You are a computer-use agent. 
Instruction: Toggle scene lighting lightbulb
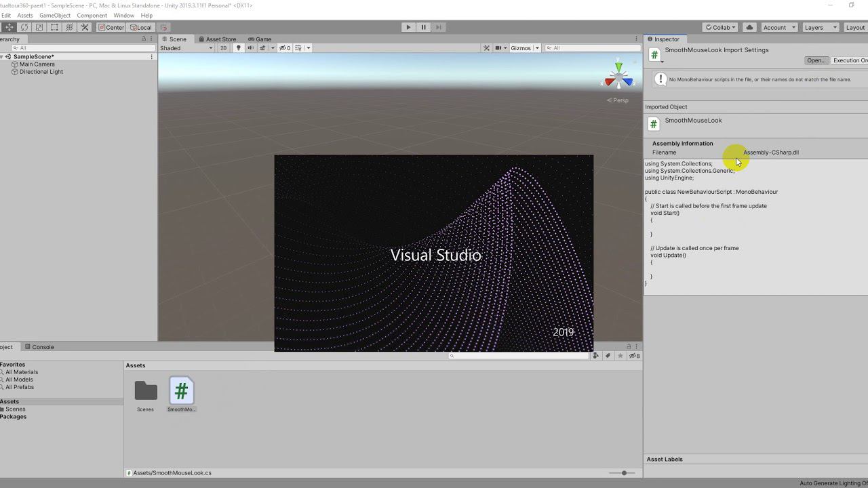click(238, 48)
